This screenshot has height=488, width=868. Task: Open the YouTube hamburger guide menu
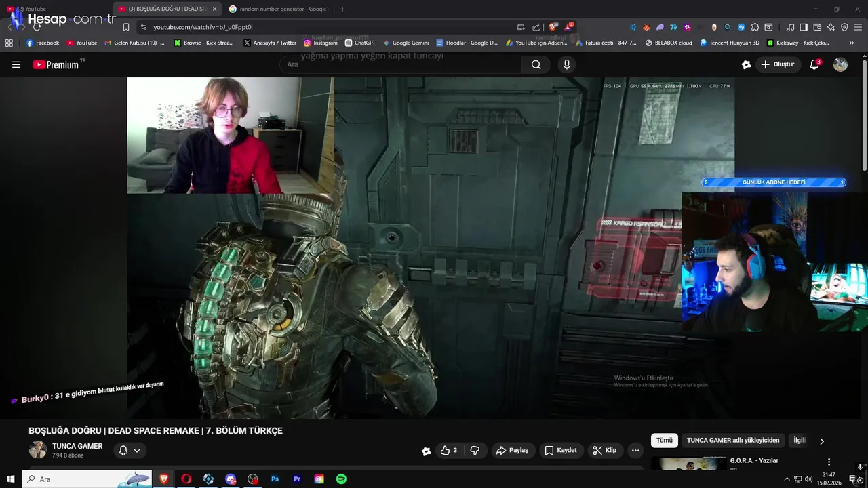click(16, 64)
